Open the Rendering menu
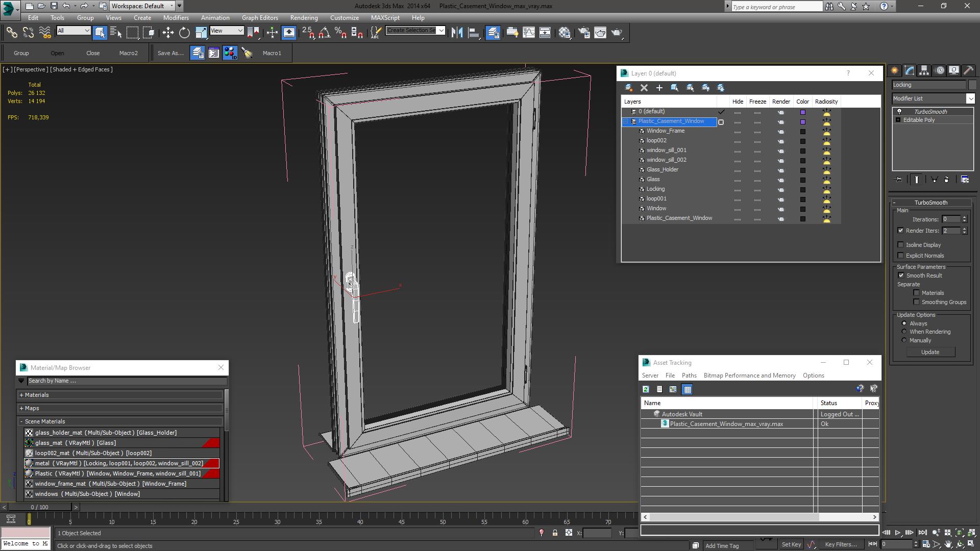This screenshot has width=980, height=551. click(304, 17)
